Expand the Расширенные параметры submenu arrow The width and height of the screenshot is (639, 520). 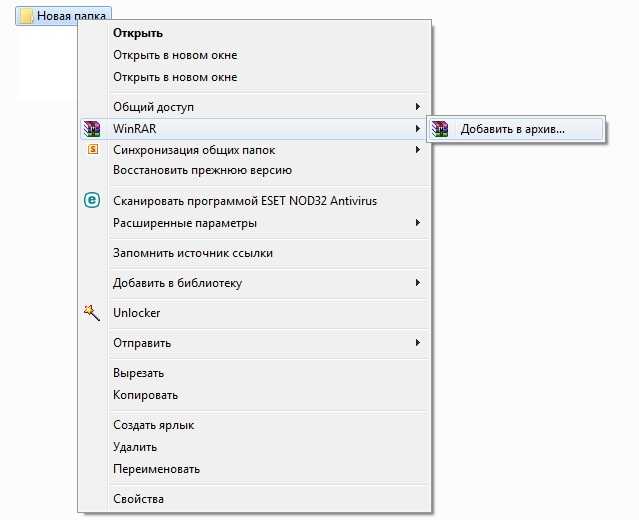point(417,223)
